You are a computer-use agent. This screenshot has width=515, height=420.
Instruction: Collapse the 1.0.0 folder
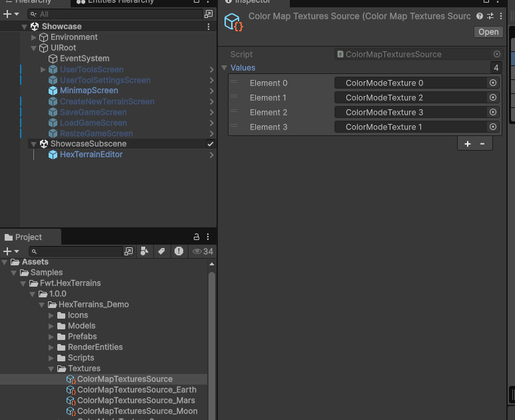[x=32, y=294]
